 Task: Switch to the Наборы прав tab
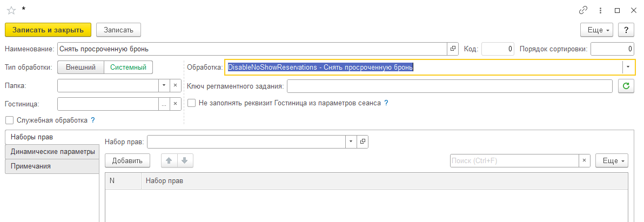[x=52, y=137]
